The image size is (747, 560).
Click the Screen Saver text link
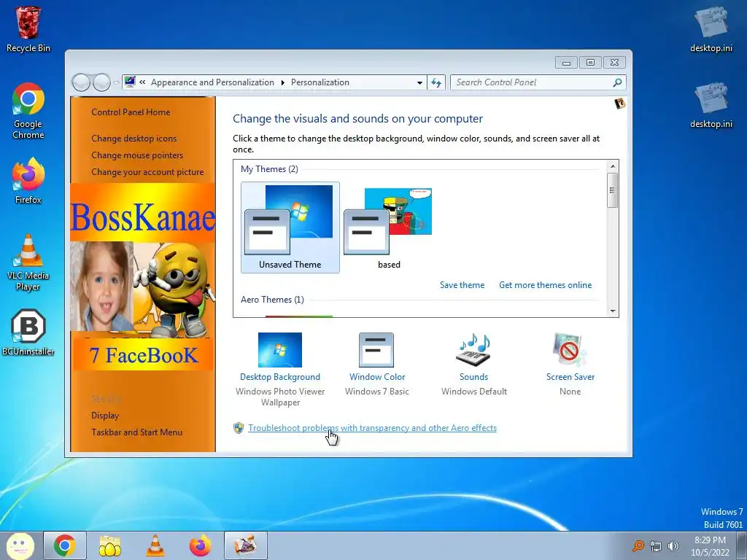570,377
